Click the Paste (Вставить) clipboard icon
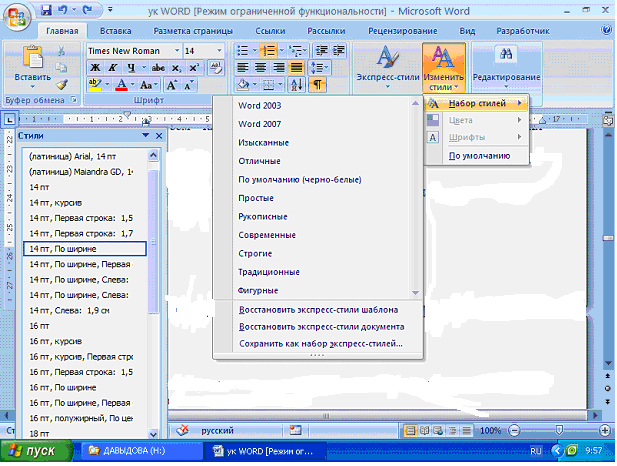 coord(32,62)
